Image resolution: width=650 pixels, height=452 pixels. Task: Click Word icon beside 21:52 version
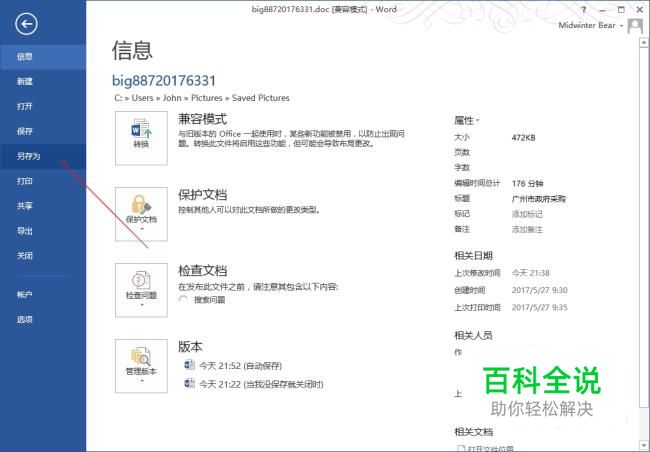[189, 365]
